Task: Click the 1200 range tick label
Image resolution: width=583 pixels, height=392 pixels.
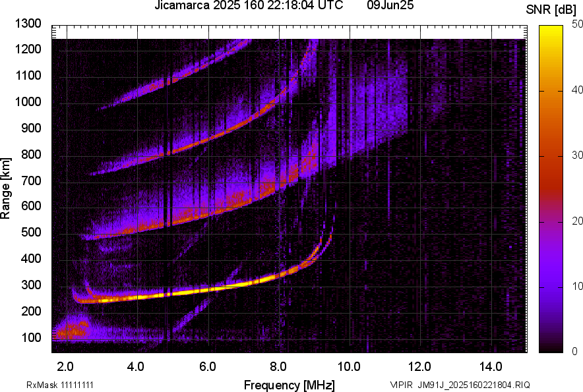Action: pos(28,49)
